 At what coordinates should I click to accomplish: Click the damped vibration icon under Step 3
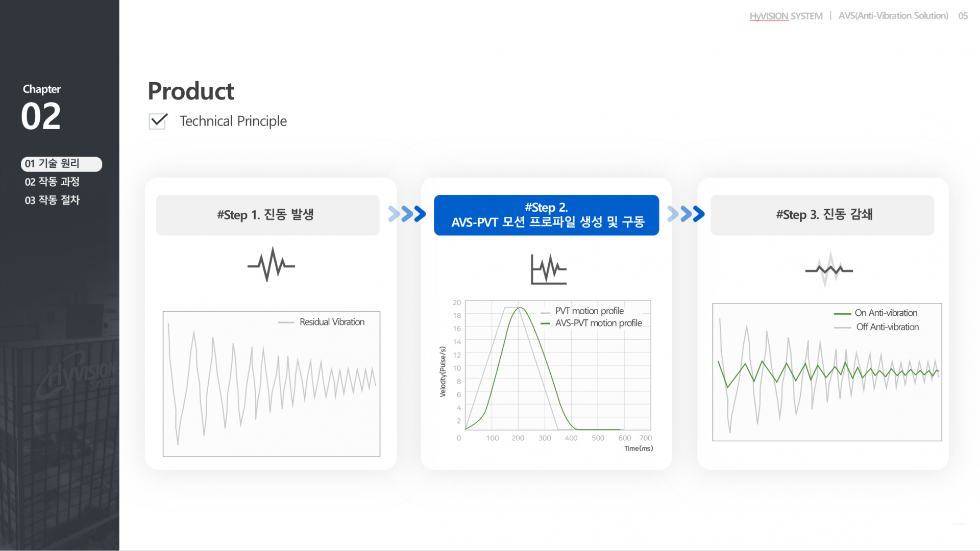coord(829,269)
